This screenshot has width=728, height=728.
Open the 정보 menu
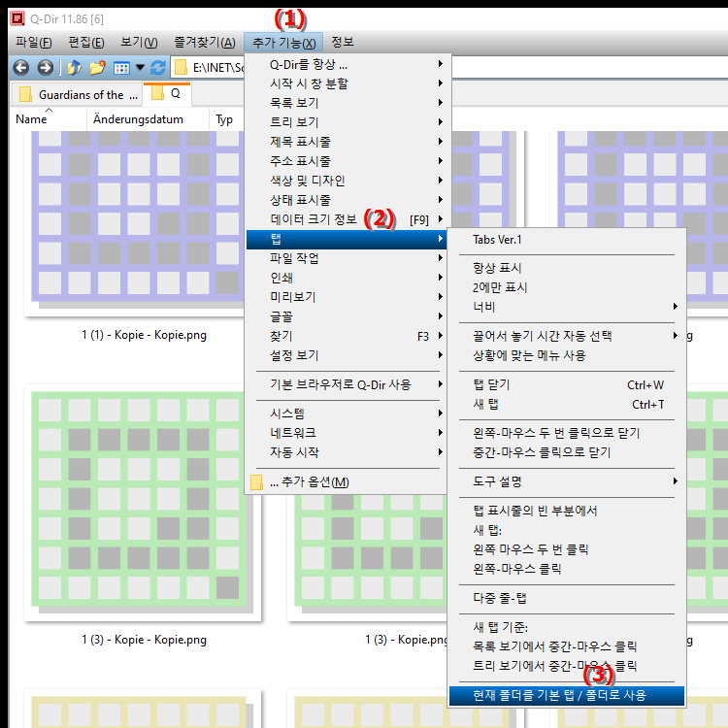(343, 43)
